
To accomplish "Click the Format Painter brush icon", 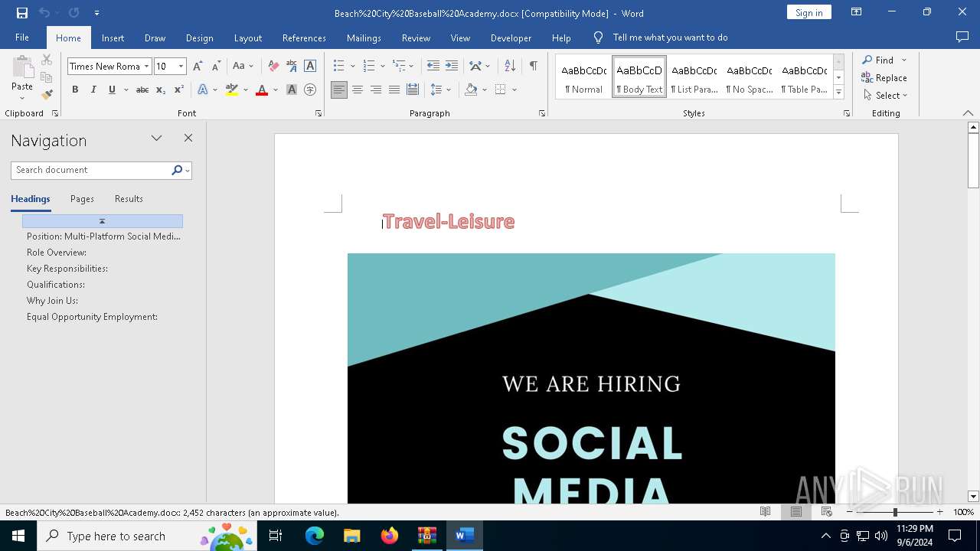I will (x=47, y=95).
